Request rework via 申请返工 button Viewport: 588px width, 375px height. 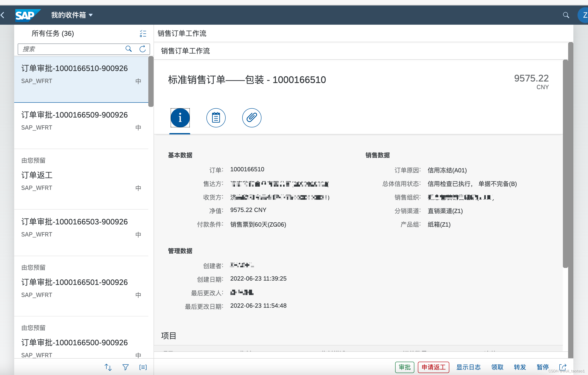coord(433,367)
